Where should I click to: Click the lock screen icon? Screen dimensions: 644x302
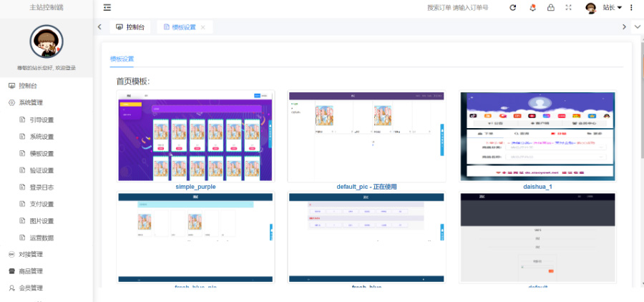point(550,8)
